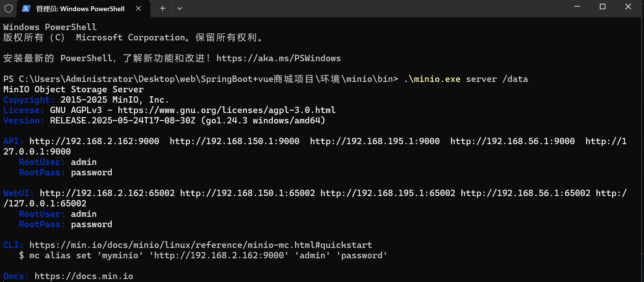Image resolution: width=644 pixels, height=282 pixels.
Task: Open a new terminal tab with the plus icon
Action: (x=162, y=9)
